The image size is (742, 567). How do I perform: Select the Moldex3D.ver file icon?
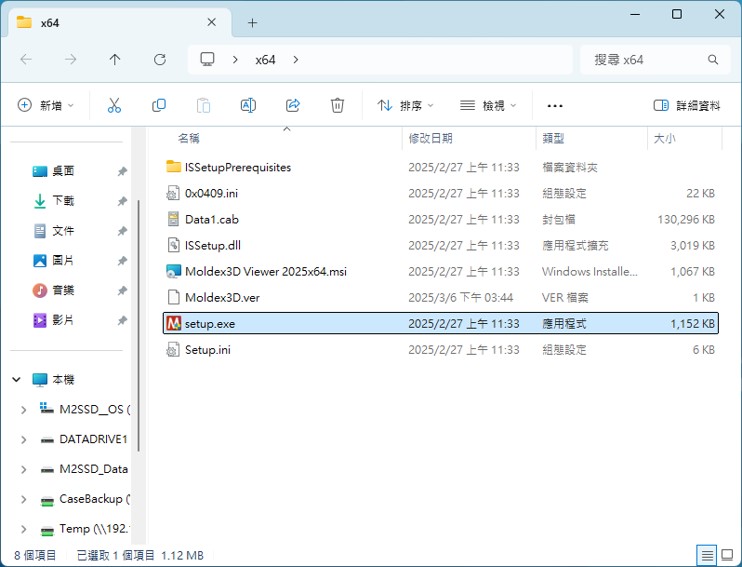pos(174,297)
